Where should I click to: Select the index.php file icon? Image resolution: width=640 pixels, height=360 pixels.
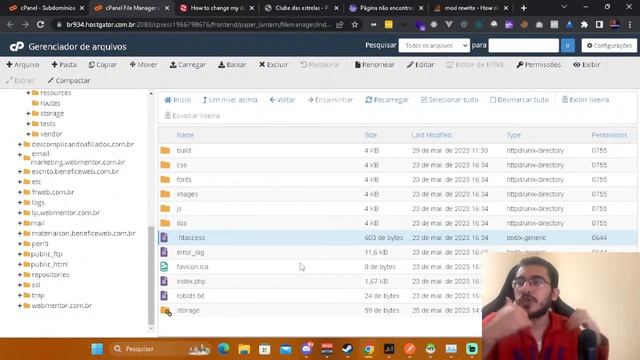[x=164, y=281]
